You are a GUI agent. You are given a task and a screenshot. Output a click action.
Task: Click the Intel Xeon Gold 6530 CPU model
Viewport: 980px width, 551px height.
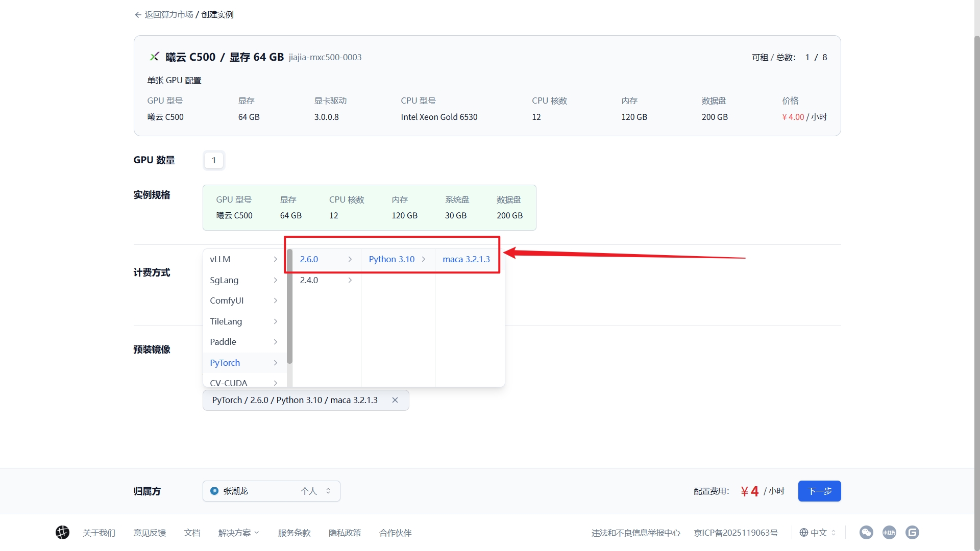tap(439, 117)
